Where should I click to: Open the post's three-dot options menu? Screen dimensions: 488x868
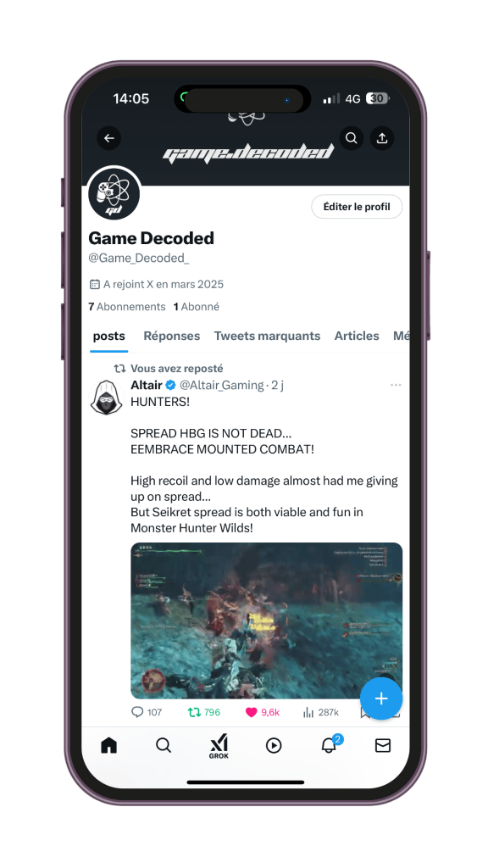coord(396,386)
